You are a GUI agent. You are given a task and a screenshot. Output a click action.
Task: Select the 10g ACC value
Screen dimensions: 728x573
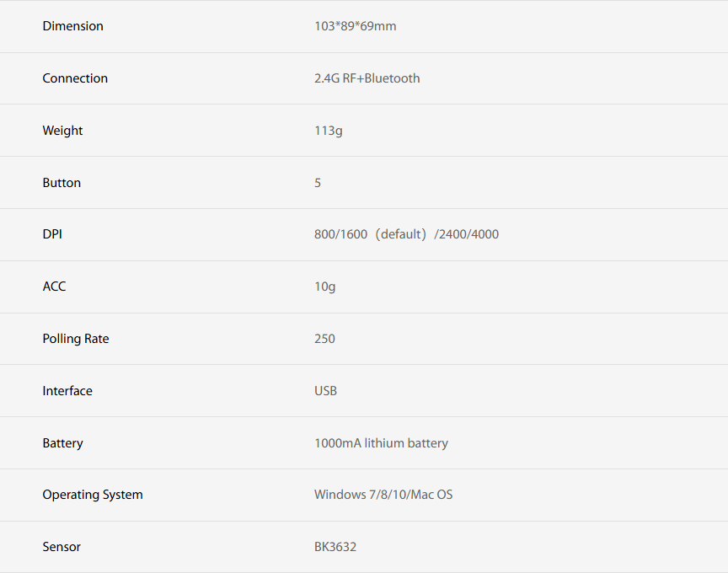pos(324,286)
